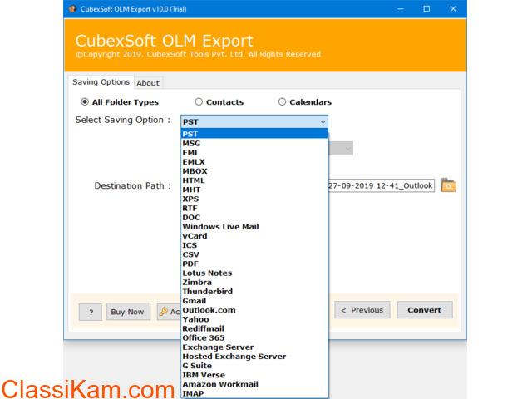Choose Outlook.com as saving option
This screenshot has height=399, width=532.
click(254, 310)
